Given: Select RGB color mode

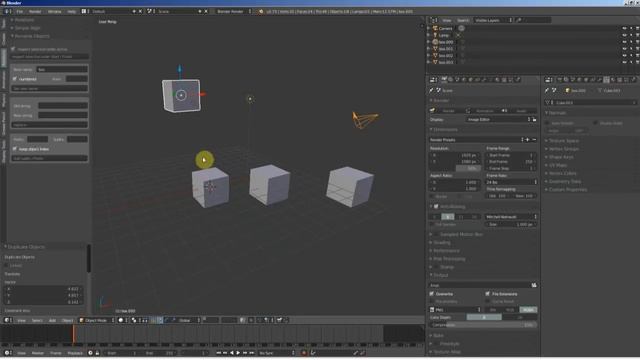Looking at the screenshot, I should [510, 310].
